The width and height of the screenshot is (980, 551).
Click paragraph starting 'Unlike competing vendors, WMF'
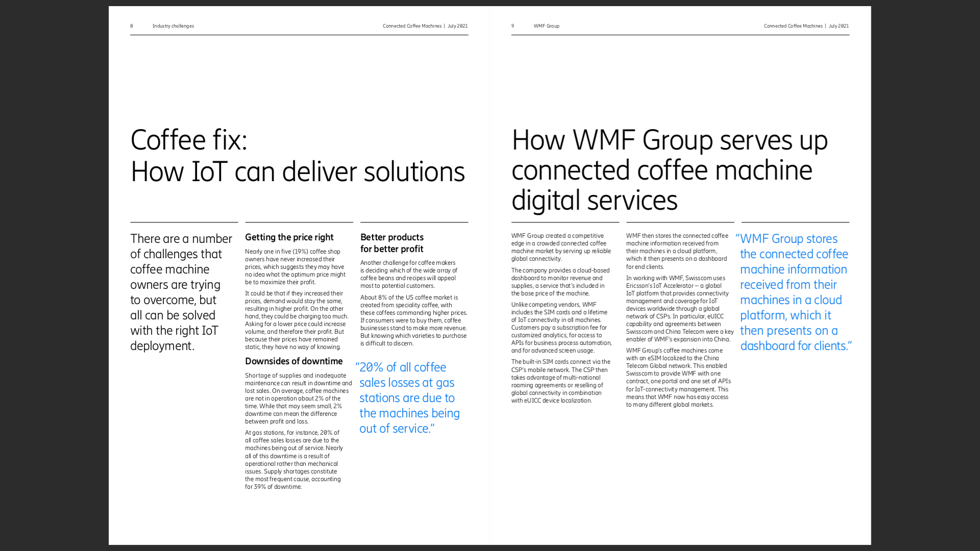561,328
